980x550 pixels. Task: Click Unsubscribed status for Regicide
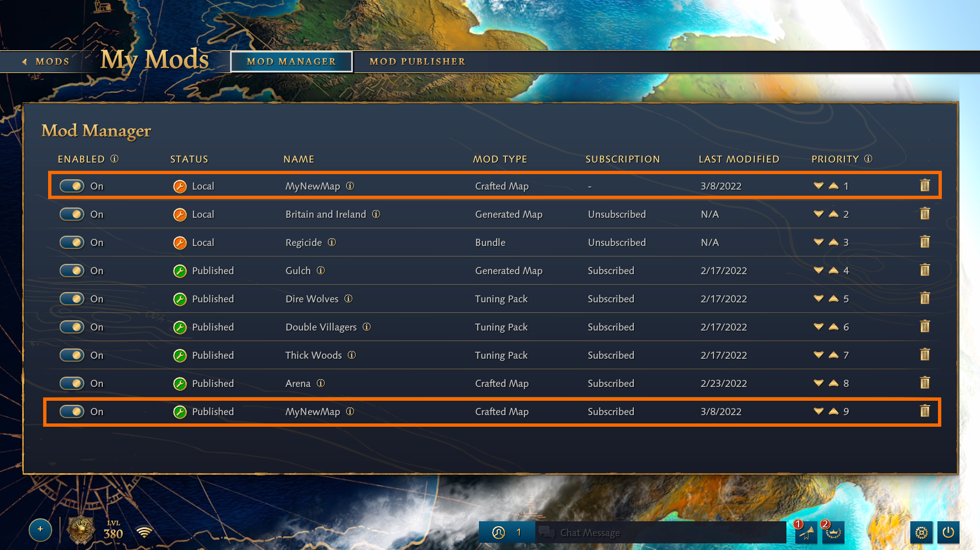click(617, 242)
